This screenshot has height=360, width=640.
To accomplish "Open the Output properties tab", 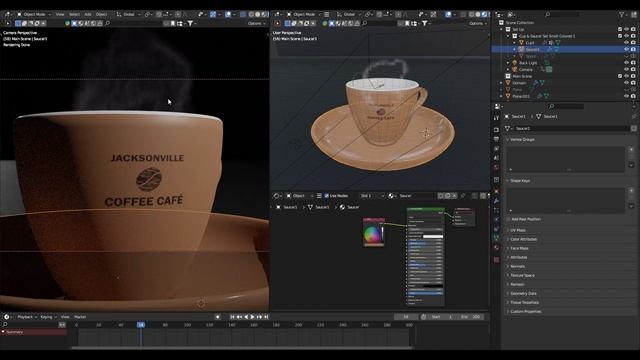I will [x=496, y=139].
